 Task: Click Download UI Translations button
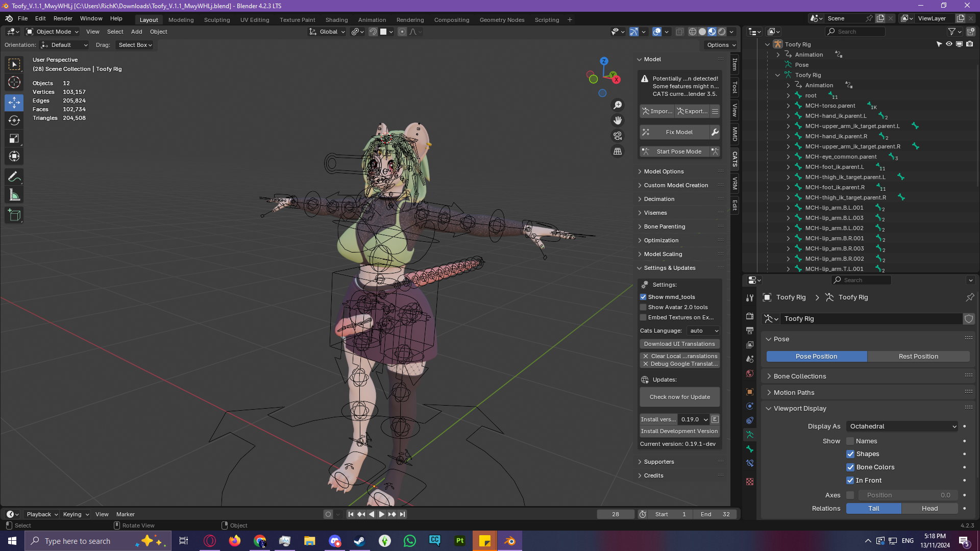pos(680,344)
